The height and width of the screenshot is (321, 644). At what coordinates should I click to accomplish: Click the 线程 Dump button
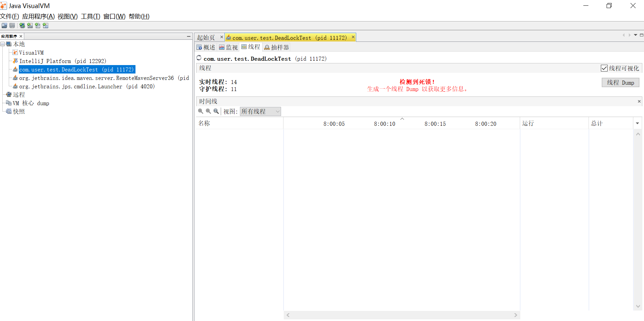coord(620,82)
